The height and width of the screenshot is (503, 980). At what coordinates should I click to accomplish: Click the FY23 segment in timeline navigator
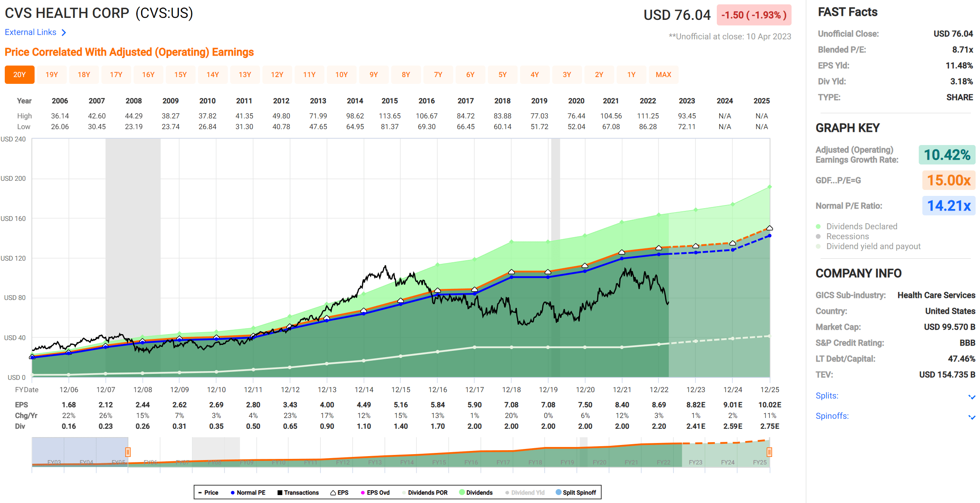(695, 462)
